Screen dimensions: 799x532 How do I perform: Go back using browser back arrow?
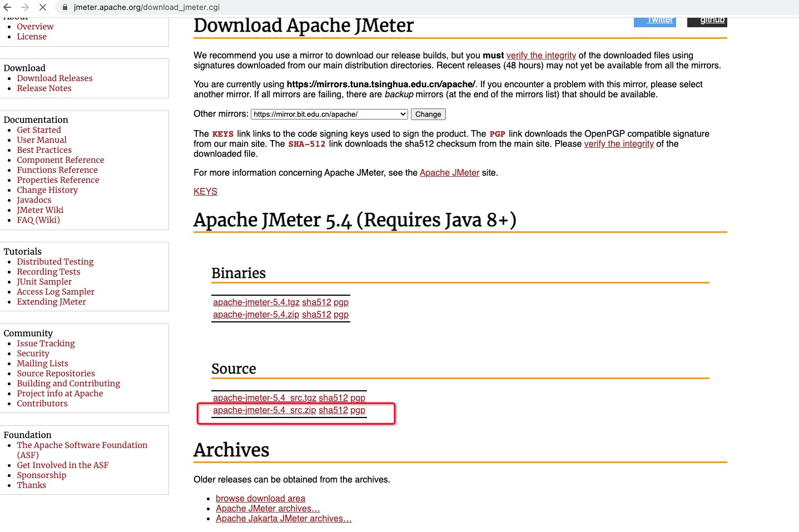point(8,7)
